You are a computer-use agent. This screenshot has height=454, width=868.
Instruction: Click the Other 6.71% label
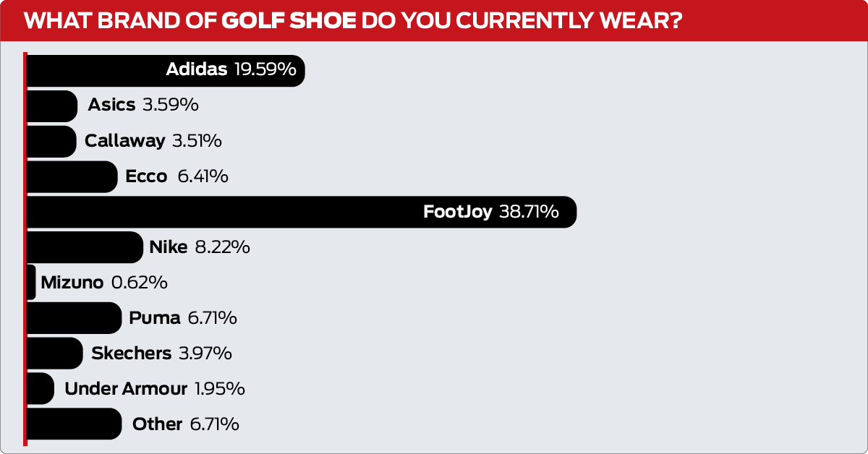point(186,424)
